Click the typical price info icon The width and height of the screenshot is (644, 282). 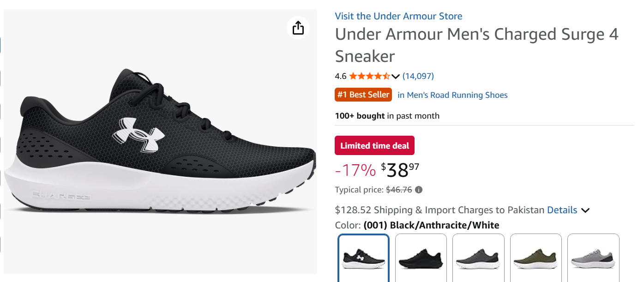419,190
